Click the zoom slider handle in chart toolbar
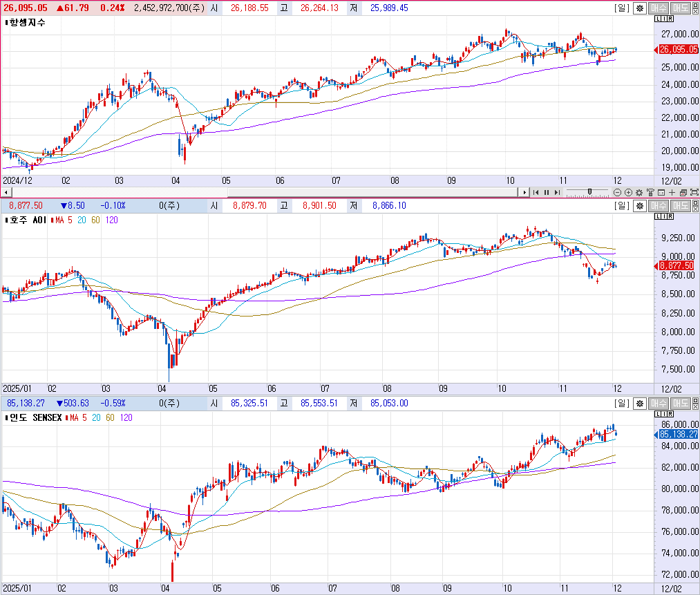 click(x=589, y=192)
